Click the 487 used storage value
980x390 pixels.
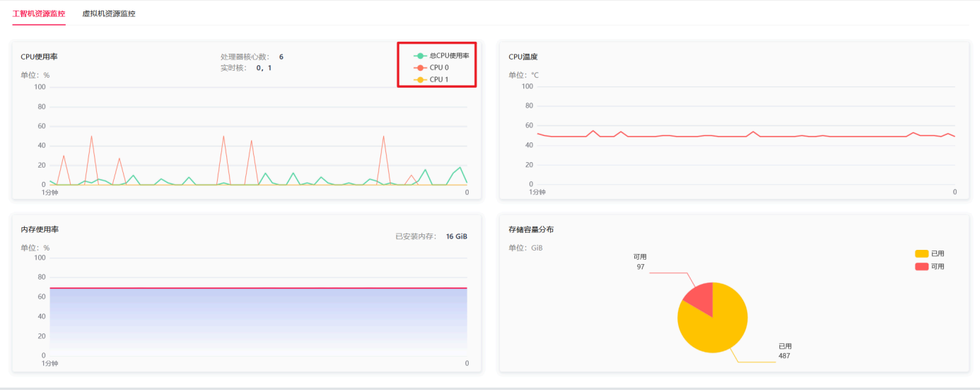point(784,356)
